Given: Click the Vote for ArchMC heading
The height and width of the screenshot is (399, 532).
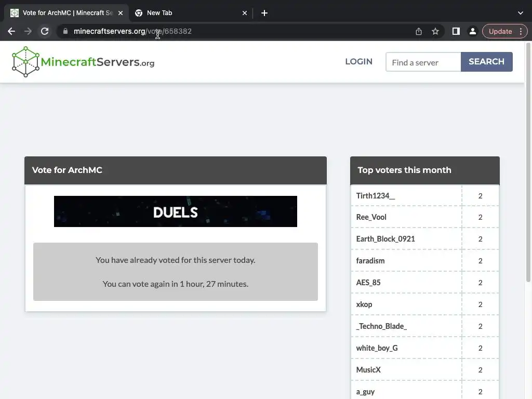Looking at the screenshot, I should (67, 170).
